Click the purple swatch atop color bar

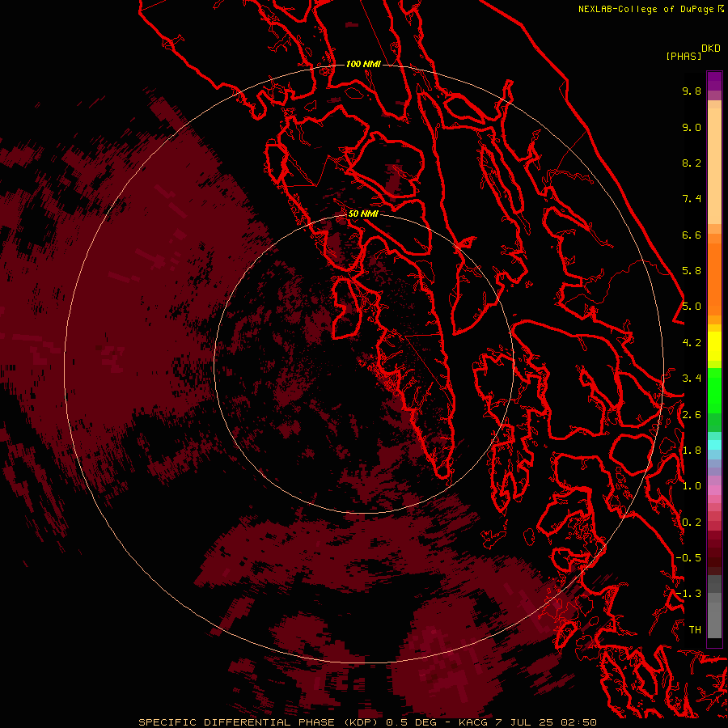click(x=714, y=81)
